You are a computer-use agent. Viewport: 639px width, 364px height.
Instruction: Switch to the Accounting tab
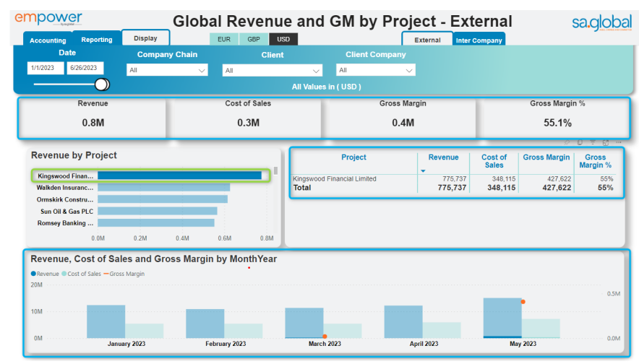(x=48, y=40)
